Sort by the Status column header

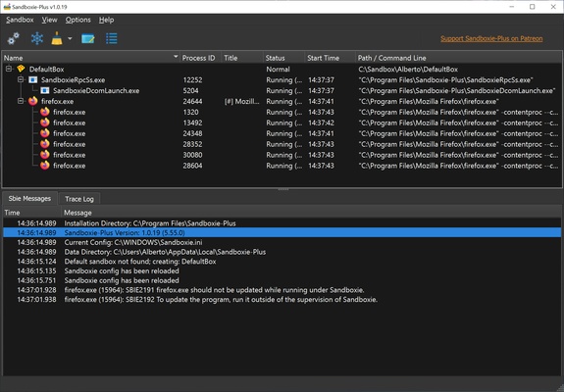pos(283,58)
